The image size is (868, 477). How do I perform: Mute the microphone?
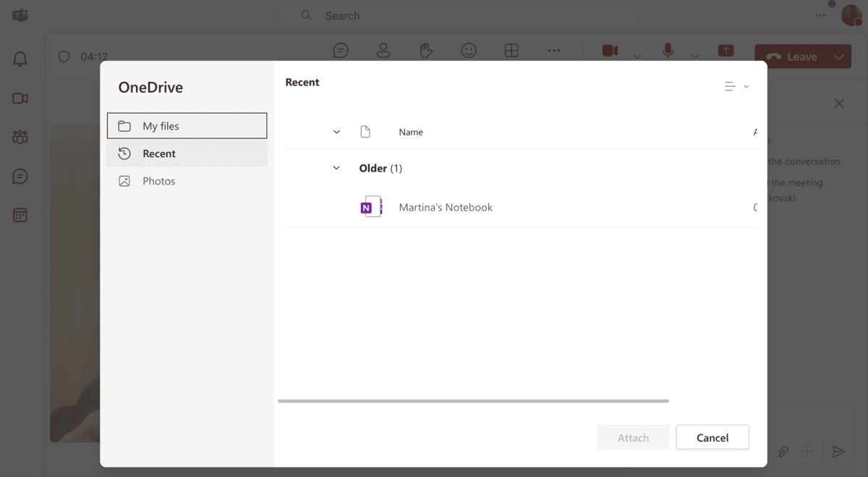667,50
